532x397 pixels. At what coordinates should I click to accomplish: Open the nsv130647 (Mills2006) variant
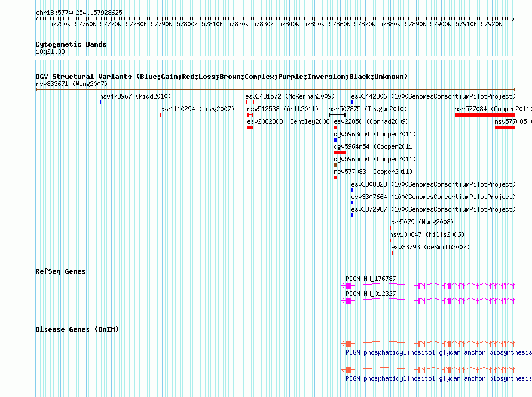(x=427, y=234)
